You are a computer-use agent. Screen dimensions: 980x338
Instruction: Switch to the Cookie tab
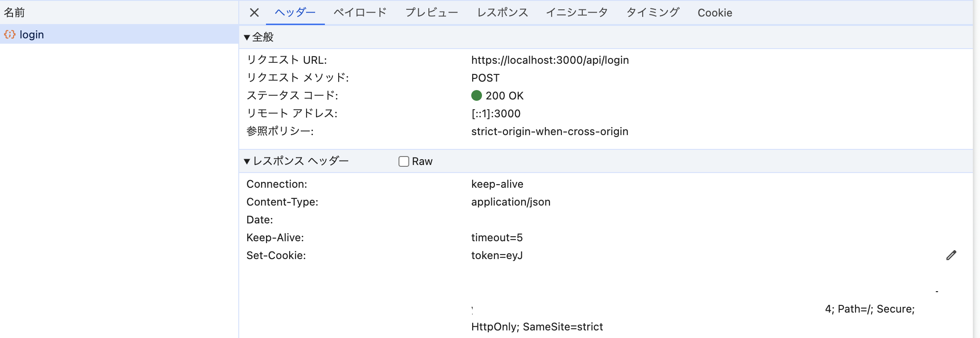714,12
